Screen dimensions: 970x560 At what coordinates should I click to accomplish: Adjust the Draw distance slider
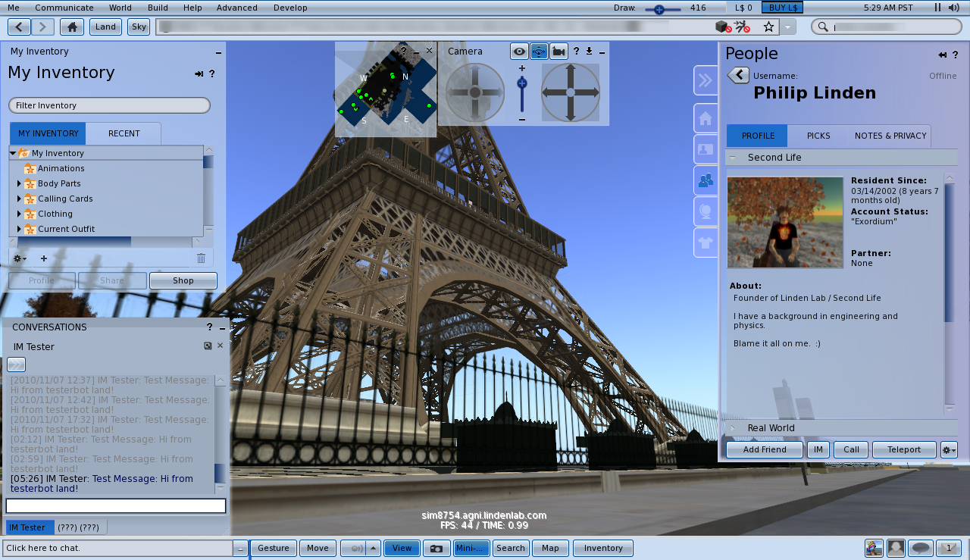tap(659, 8)
